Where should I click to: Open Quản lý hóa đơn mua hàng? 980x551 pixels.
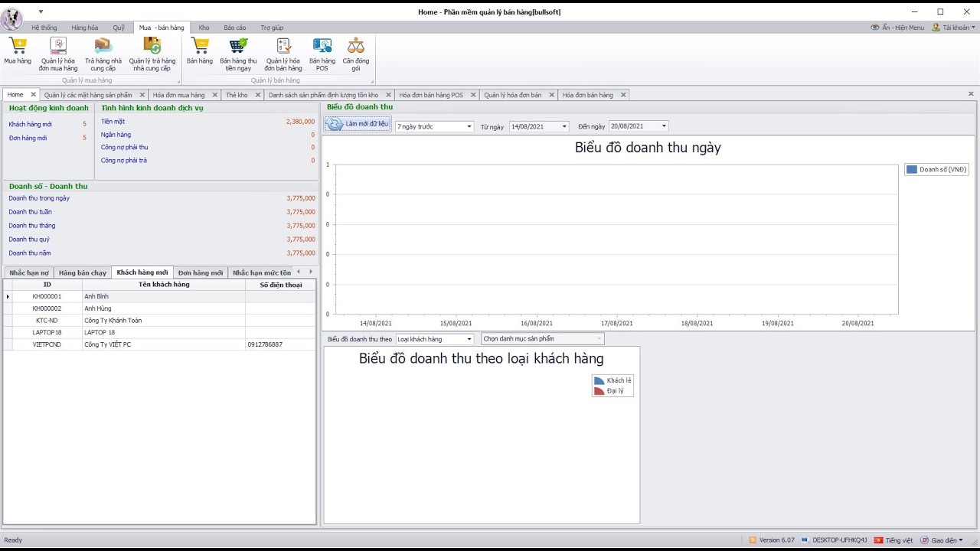[x=58, y=53]
